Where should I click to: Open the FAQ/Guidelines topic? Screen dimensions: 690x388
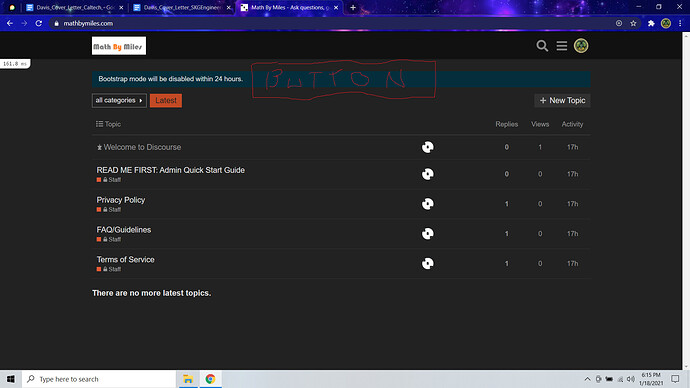(124, 230)
